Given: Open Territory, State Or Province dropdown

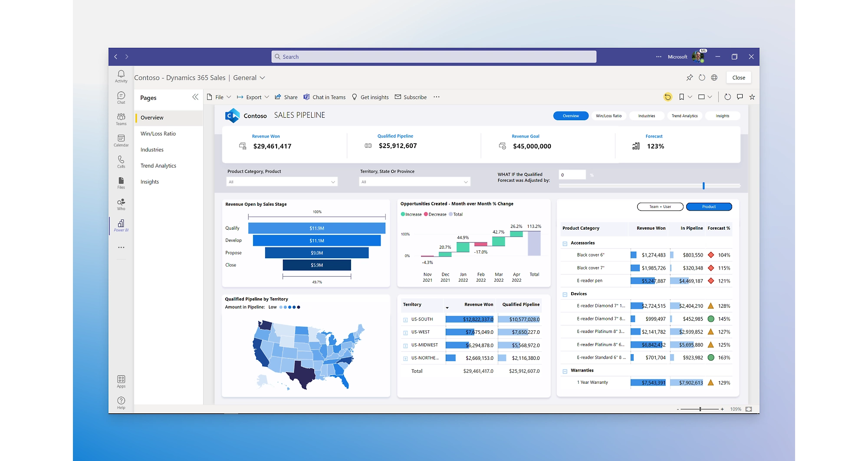Looking at the screenshot, I should pyautogui.click(x=414, y=182).
